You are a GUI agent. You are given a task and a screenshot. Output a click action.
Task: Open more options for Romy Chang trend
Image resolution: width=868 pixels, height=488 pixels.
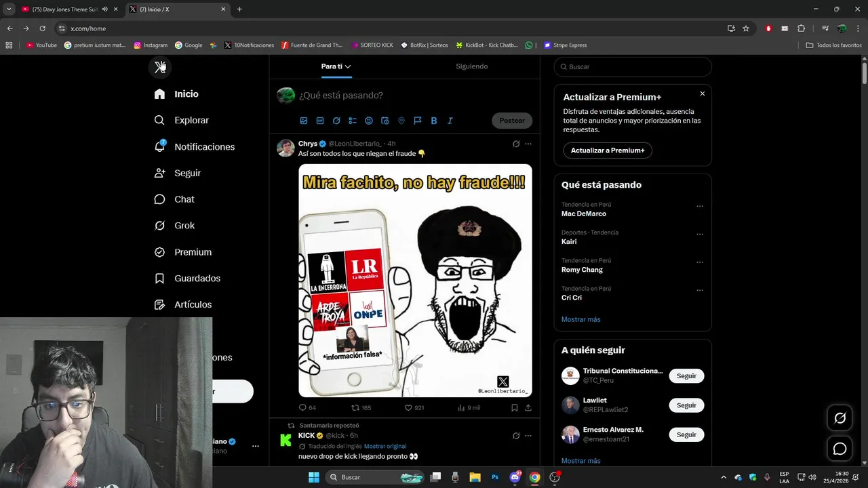tap(700, 262)
